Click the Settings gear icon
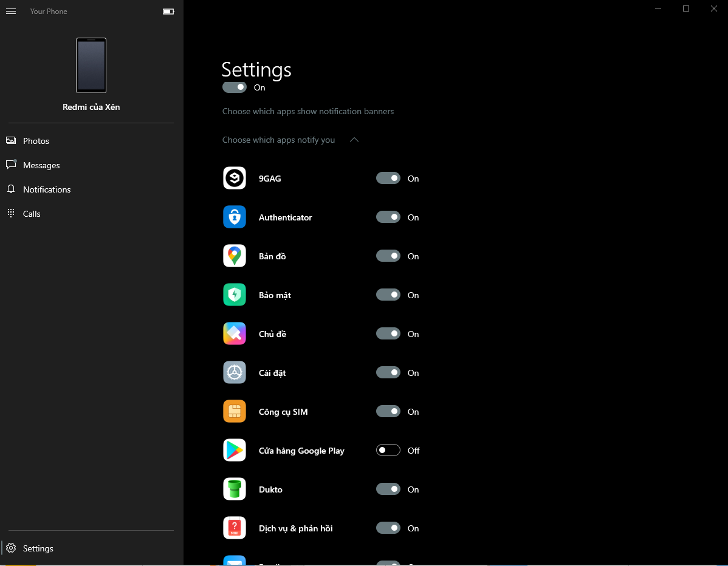The height and width of the screenshot is (566, 728). point(11,548)
